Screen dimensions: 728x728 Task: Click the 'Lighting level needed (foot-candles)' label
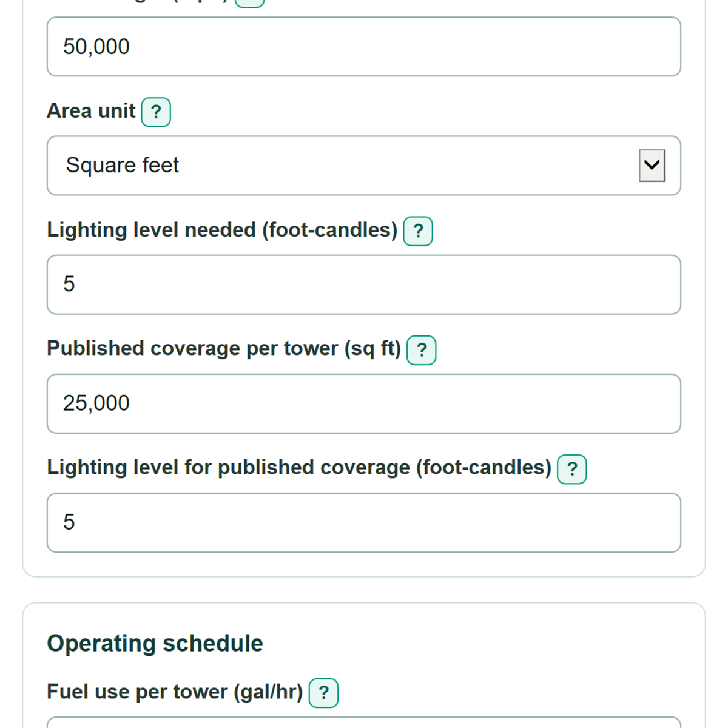222,230
